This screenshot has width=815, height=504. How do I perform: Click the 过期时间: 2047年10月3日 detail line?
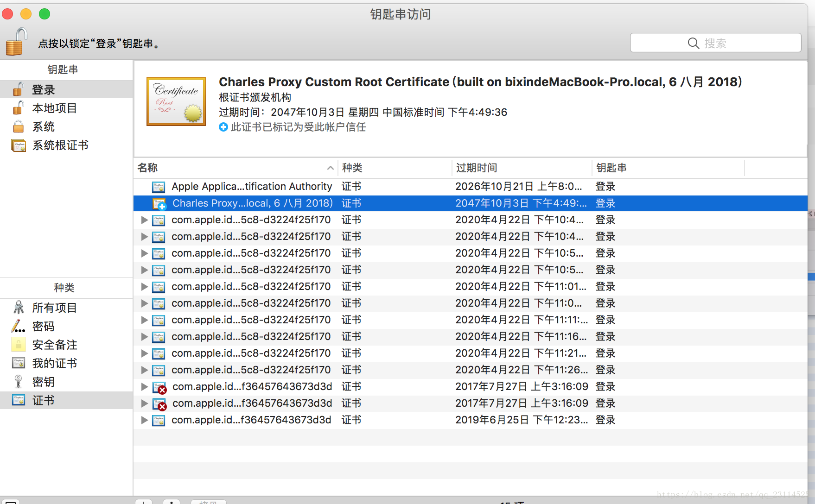click(363, 112)
